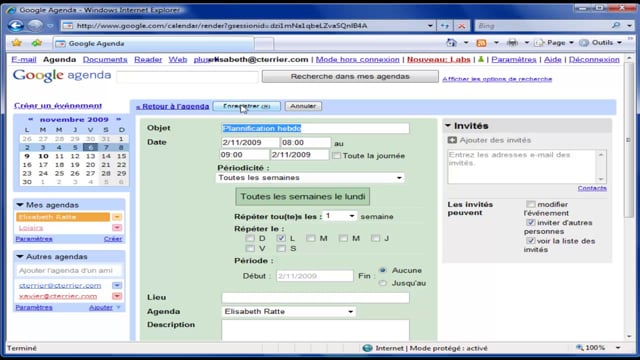Click the zoom level magnifier in status bar

coord(580,348)
